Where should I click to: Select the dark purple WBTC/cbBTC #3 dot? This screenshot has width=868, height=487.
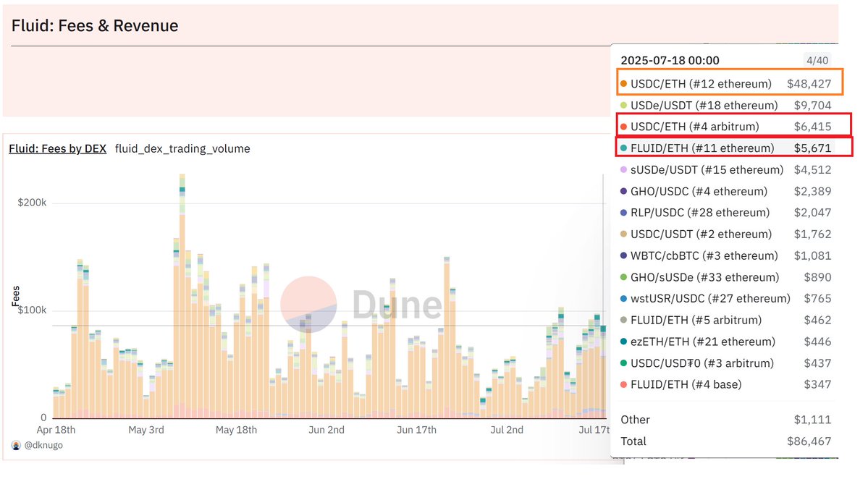[x=623, y=255]
